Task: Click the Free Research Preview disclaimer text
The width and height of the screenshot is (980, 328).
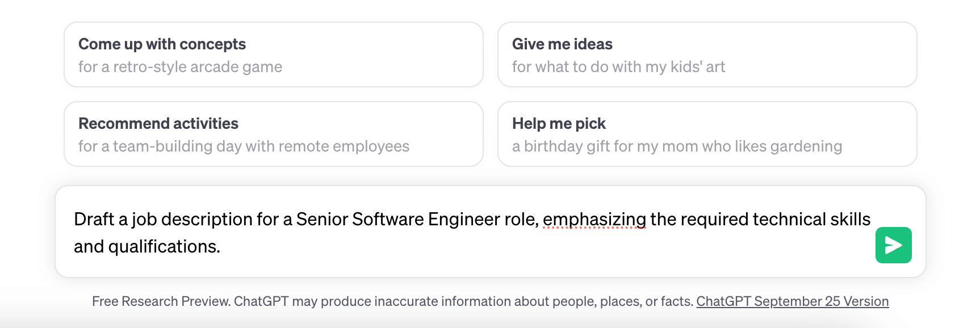Action: click(392, 301)
